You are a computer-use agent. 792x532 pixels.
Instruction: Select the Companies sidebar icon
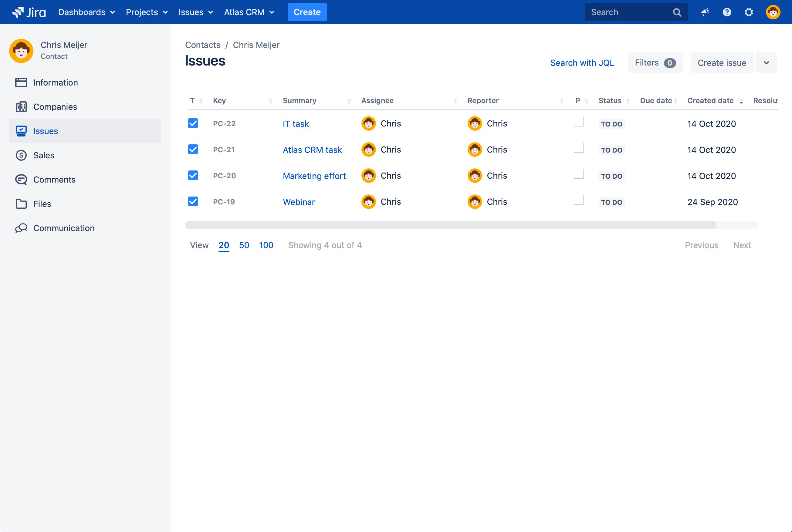(21, 106)
